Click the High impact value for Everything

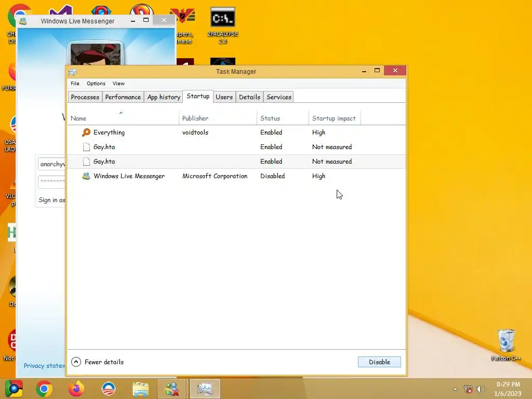pyautogui.click(x=318, y=132)
